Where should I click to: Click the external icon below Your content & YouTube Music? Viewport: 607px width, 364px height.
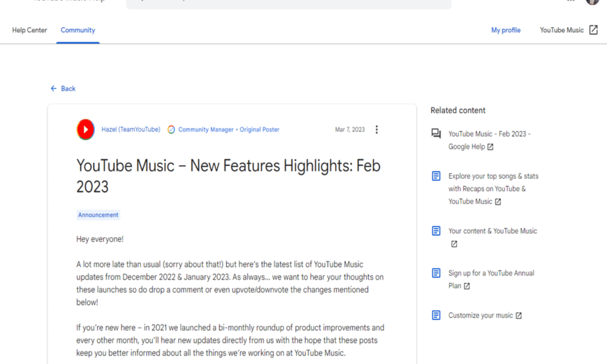[454, 244]
